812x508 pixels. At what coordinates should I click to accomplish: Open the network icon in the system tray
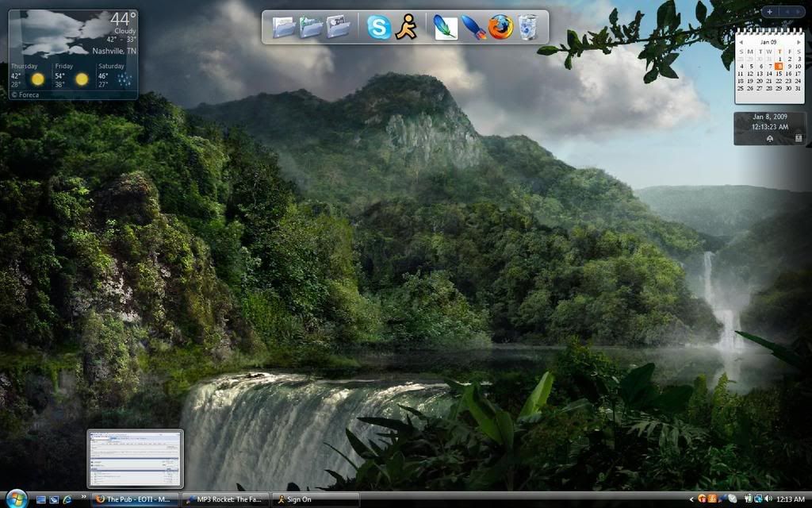tap(757, 499)
